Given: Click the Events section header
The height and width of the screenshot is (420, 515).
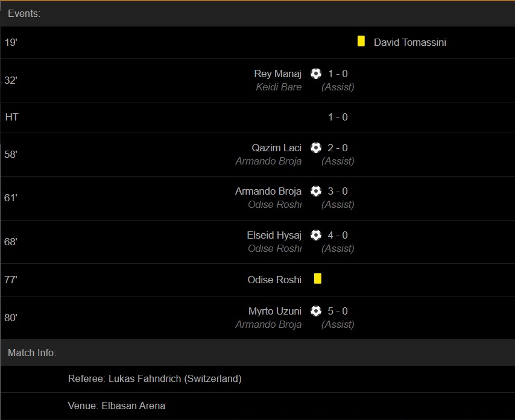Looking at the screenshot, I should click(x=24, y=13).
